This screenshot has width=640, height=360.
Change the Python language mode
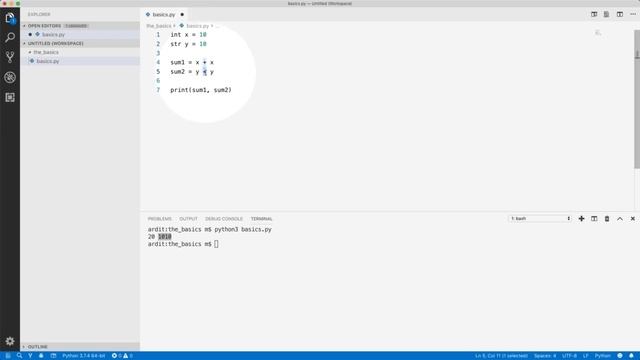602,356
